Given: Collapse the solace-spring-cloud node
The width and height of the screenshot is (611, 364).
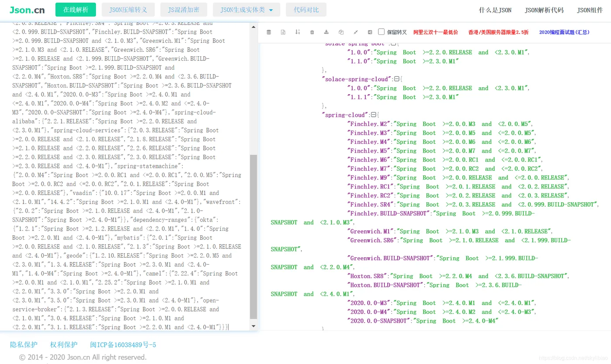Looking at the screenshot, I should (397, 79).
